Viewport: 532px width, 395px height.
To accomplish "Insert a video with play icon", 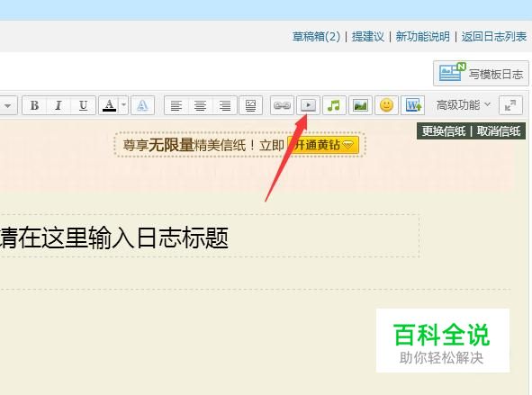I will [309, 105].
